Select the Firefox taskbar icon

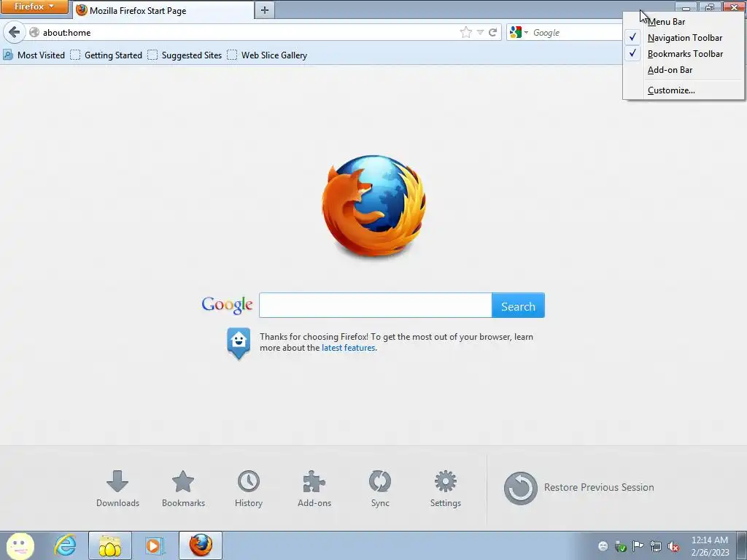pyautogui.click(x=201, y=545)
